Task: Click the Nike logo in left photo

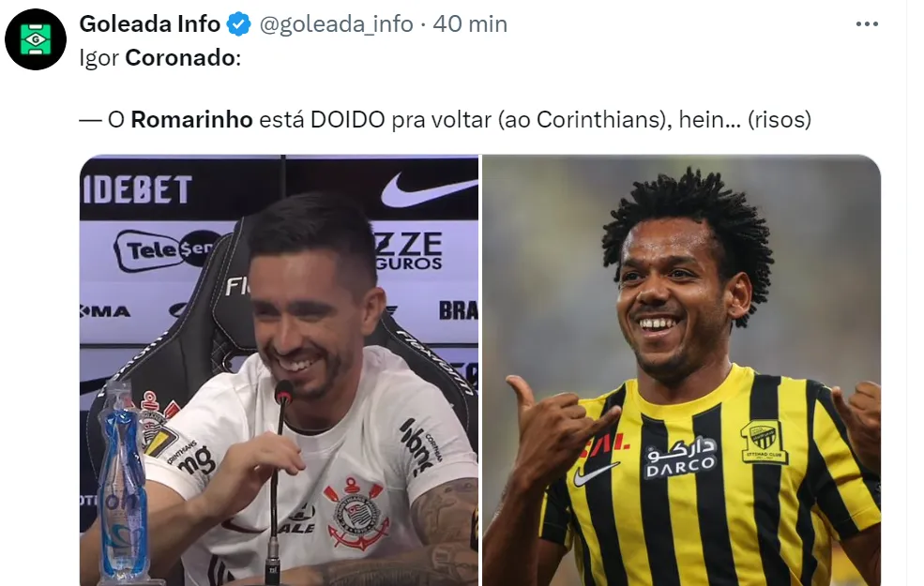Action: (x=429, y=189)
